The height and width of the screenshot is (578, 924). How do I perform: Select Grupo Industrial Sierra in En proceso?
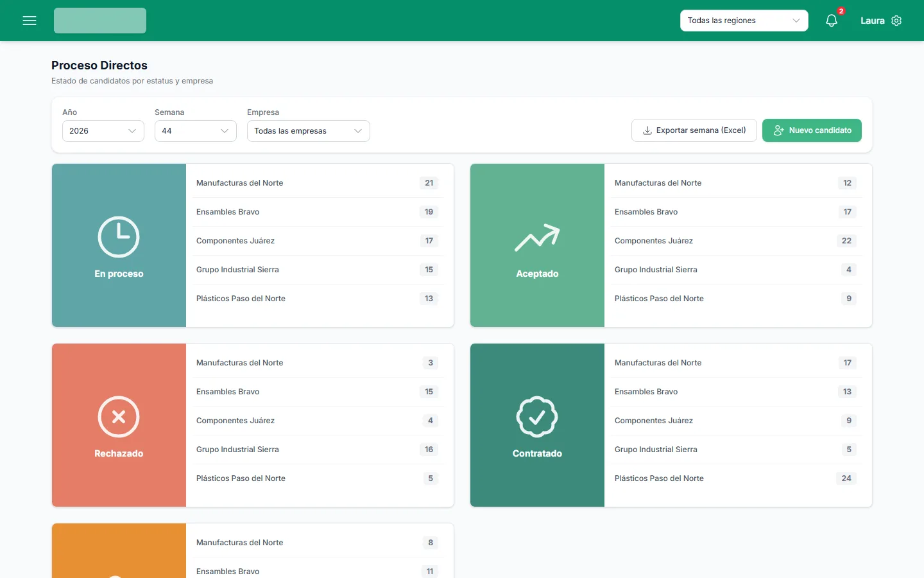coord(319,270)
